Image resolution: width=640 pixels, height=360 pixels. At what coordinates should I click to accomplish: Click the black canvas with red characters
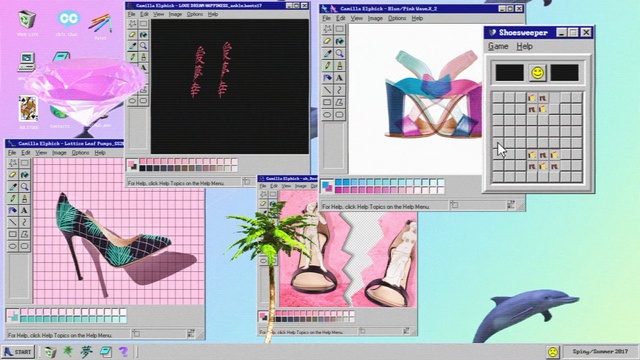click(x=230, y=87)
